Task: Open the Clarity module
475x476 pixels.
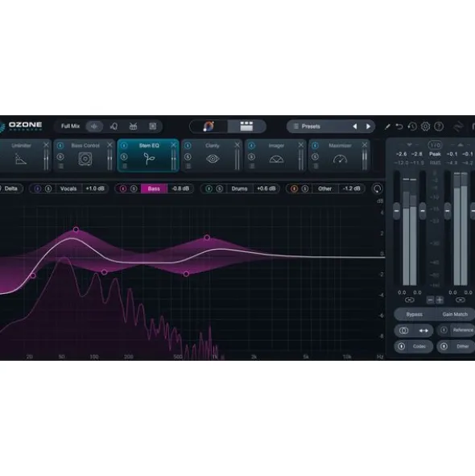Action: 213,155
